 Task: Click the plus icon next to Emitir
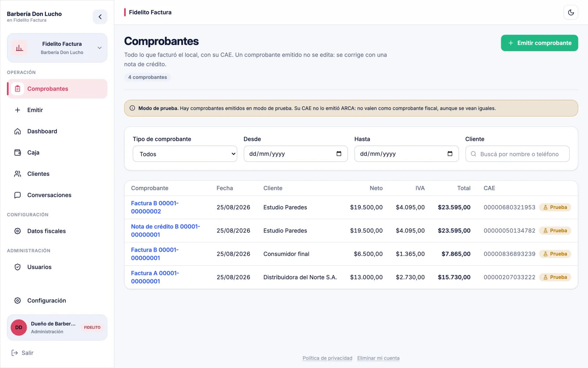(x=18, y=110)
